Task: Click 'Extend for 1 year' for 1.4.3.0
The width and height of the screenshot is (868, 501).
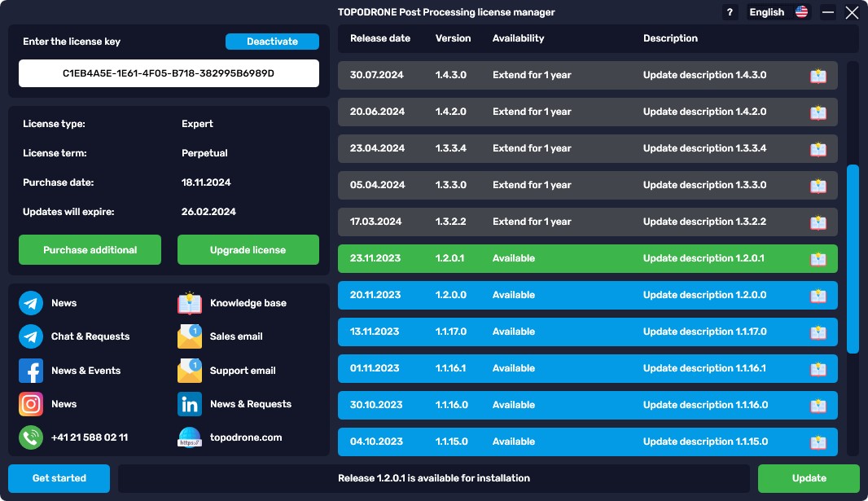Action: (x=532, y=75)
